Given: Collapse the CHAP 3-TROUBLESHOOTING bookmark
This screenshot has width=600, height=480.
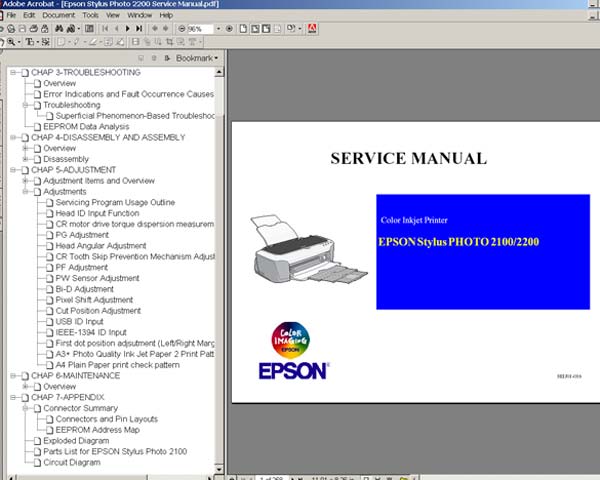Looking at the screenshot, I should point(13,72).
